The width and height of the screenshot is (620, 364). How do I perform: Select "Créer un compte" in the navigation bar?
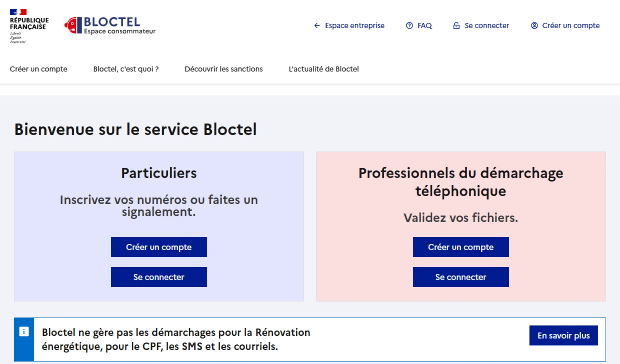pos(39,69)
